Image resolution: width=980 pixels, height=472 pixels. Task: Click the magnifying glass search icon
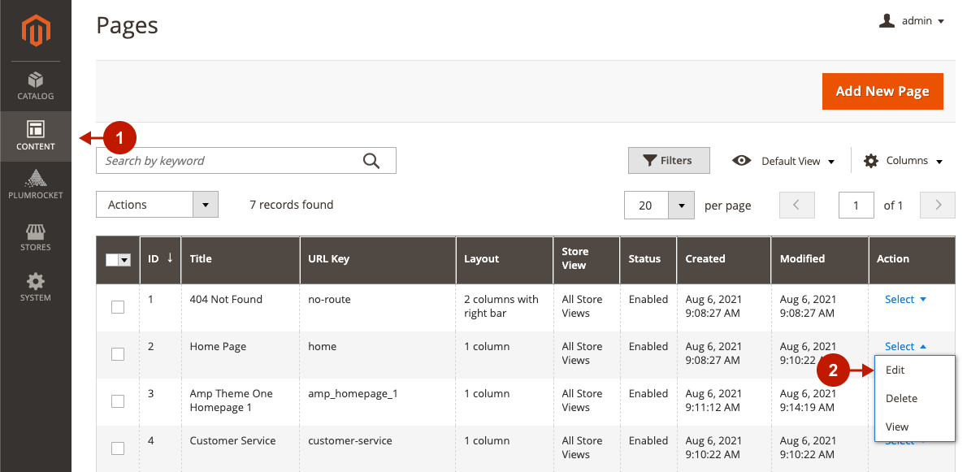[372, 160]
